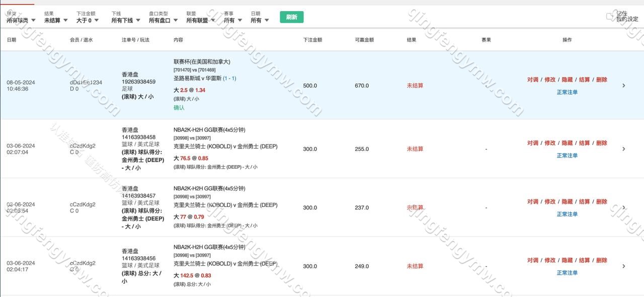Viewport: 644px width, 297px height.
Task: Click 结算 for bet 14163938456
Action: [584, 260]
